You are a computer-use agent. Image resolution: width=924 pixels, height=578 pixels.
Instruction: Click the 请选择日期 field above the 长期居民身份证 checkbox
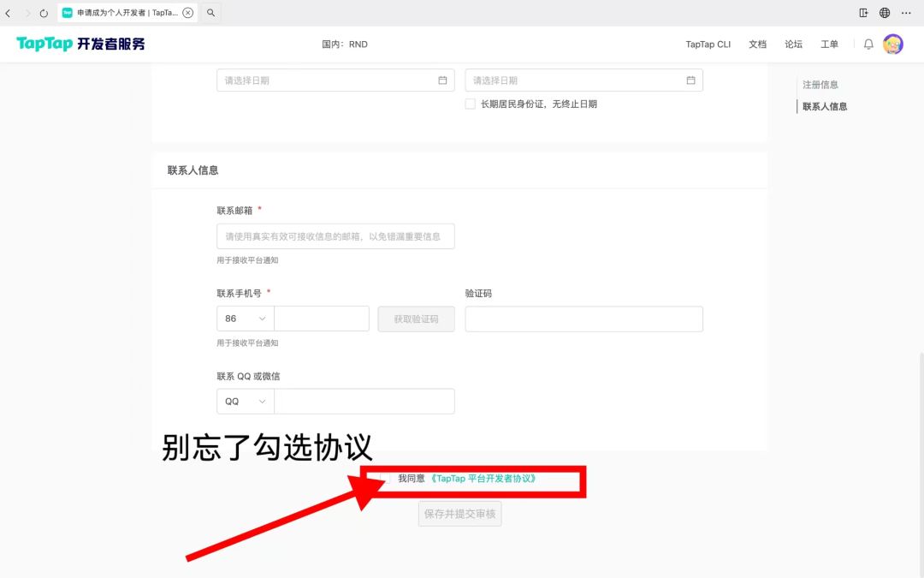tap(584, 80)
